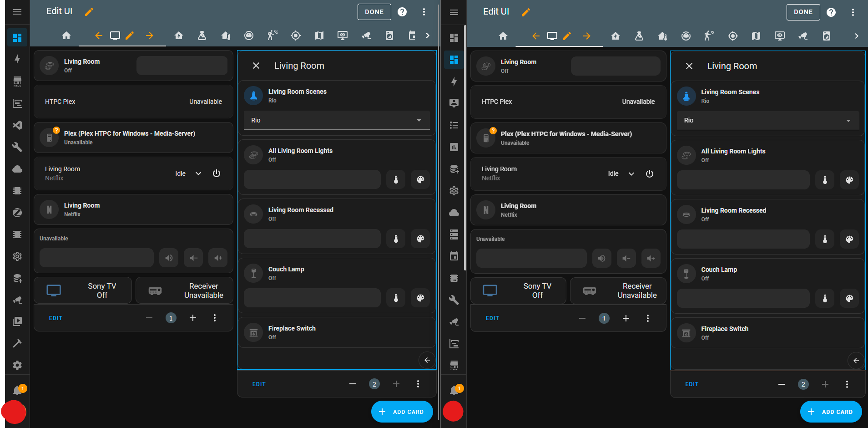Viewport: 868px width, 428px height.
Task: Select the vacuum dashboard tab icon
Action: tap(249, 35)
